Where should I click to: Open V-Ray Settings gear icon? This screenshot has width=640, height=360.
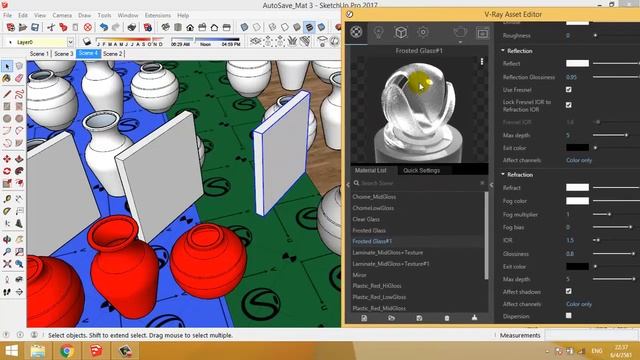coord(423,32)
